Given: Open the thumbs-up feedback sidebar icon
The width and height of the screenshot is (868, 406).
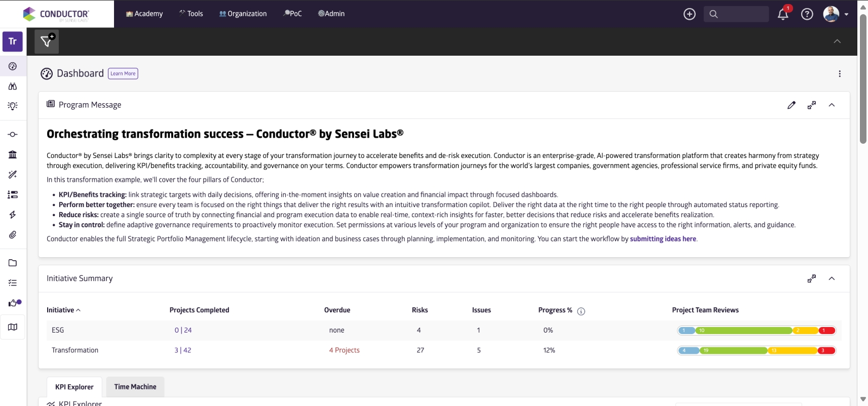Looking at the screenshot, I should 14,303.
